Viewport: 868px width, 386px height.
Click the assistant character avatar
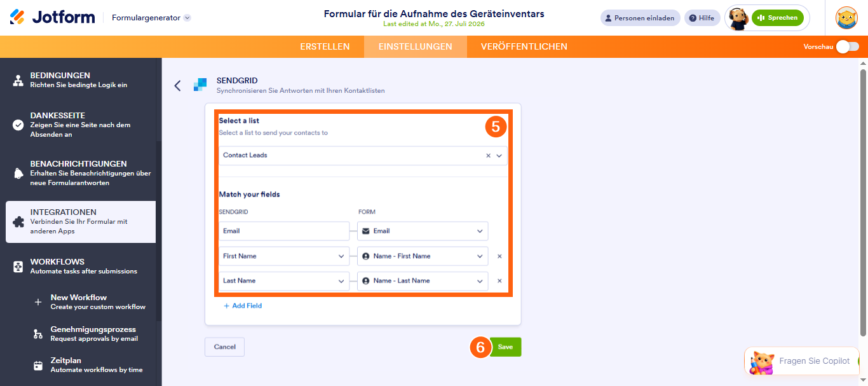tap(738, 18)
